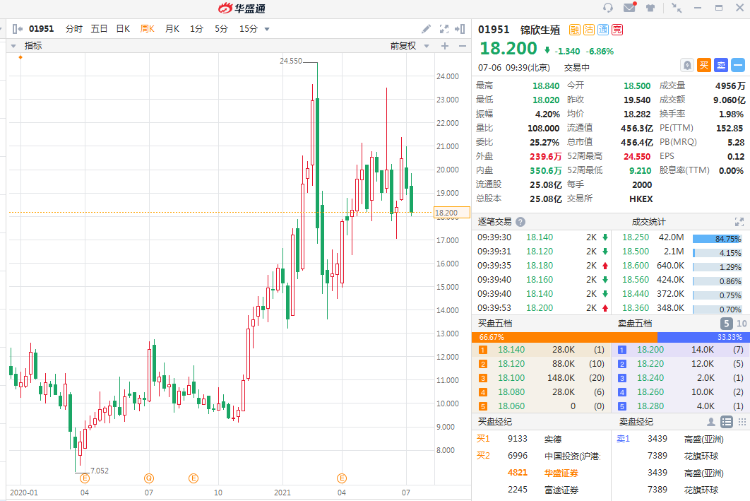The image size is (750, 501).
Task: Click the E event marker near 04 2020
Action: click(x=85, y=478)
